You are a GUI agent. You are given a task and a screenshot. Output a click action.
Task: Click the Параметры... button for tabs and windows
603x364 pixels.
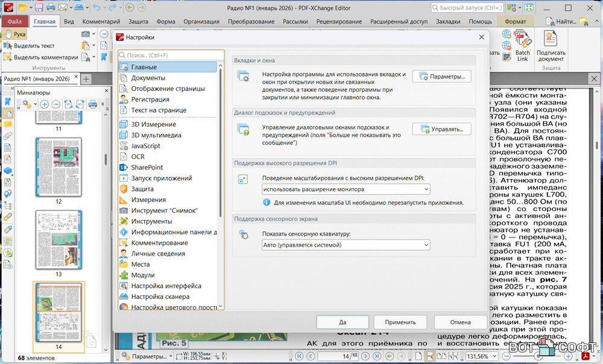(x=441, y=77)
